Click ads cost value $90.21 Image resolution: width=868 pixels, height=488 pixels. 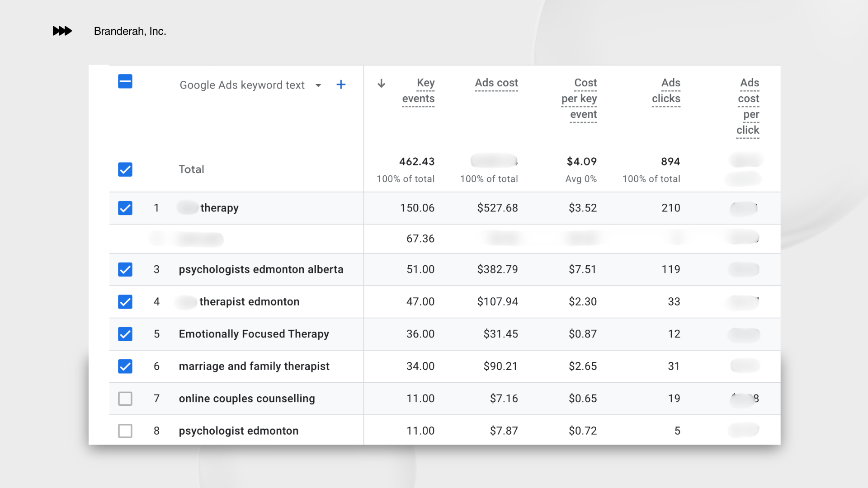[x=500, y=366]
